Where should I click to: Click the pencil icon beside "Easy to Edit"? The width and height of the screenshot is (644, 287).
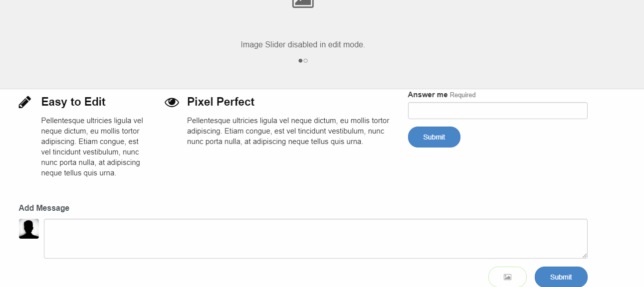24,101
